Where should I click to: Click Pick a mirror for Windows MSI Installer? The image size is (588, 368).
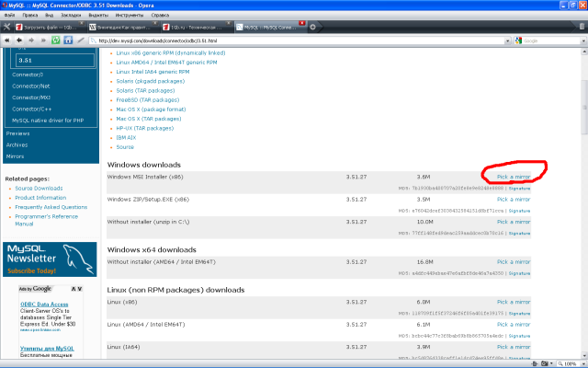coord(514,176)
